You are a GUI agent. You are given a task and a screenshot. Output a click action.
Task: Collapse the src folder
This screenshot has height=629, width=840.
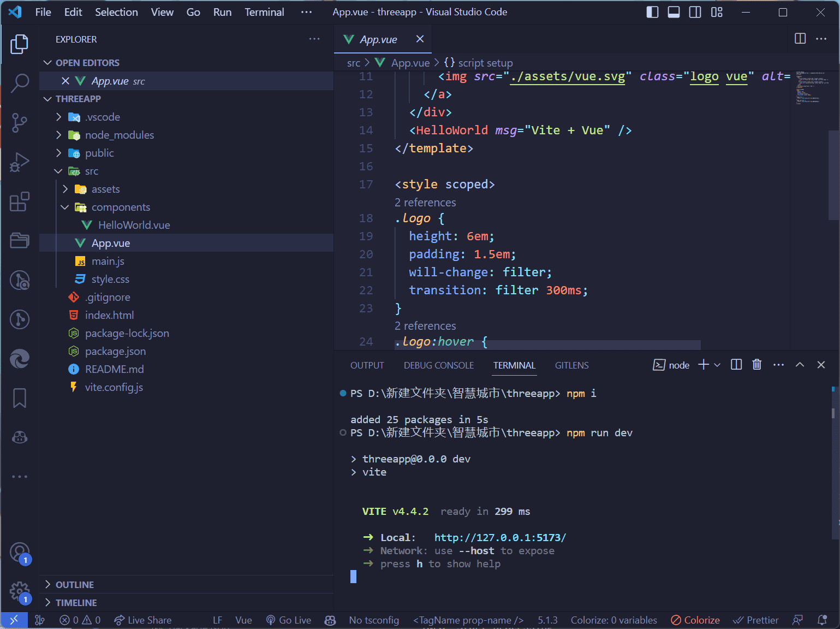[x=58, y=171]
